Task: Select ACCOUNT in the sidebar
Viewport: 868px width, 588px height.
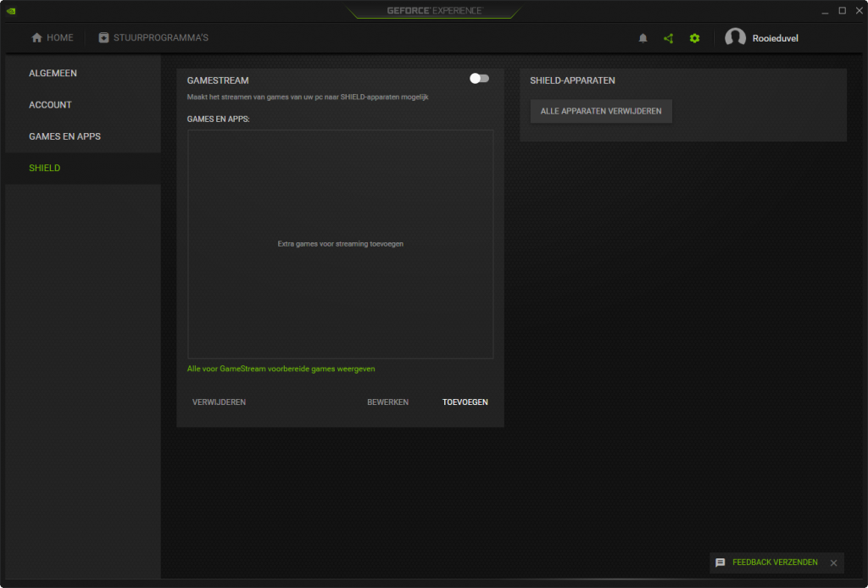Action: pyautogui.click(x=83, y=104)
